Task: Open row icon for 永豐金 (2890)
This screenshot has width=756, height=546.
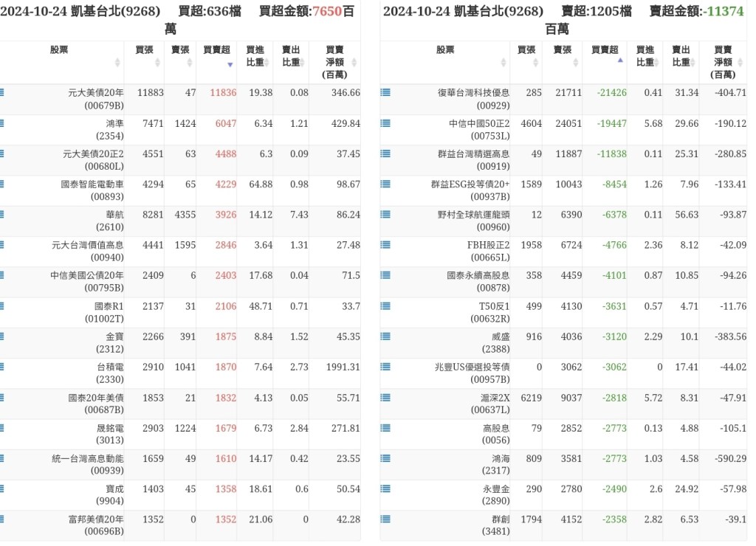Action: 385,488
